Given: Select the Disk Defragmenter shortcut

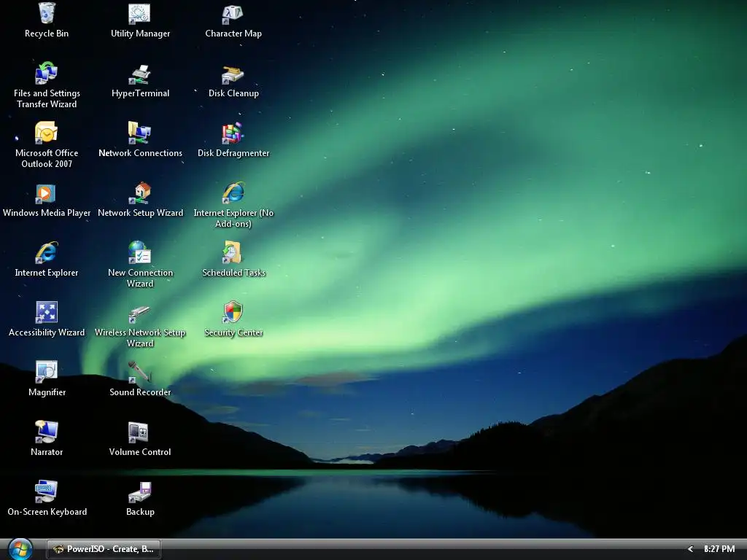Looking at the screenshot, I should click(233, 133).
